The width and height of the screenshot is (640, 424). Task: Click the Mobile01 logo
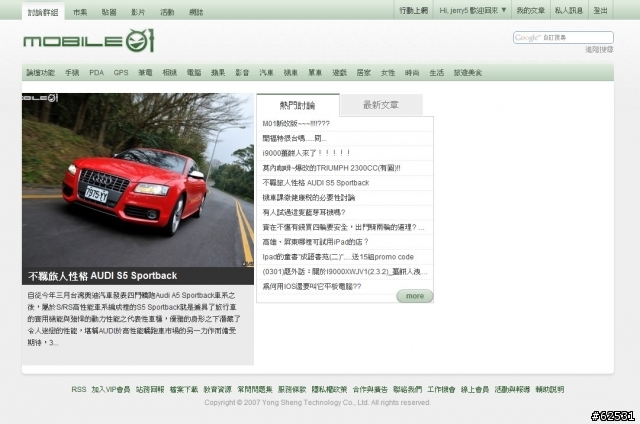[89, 41]
